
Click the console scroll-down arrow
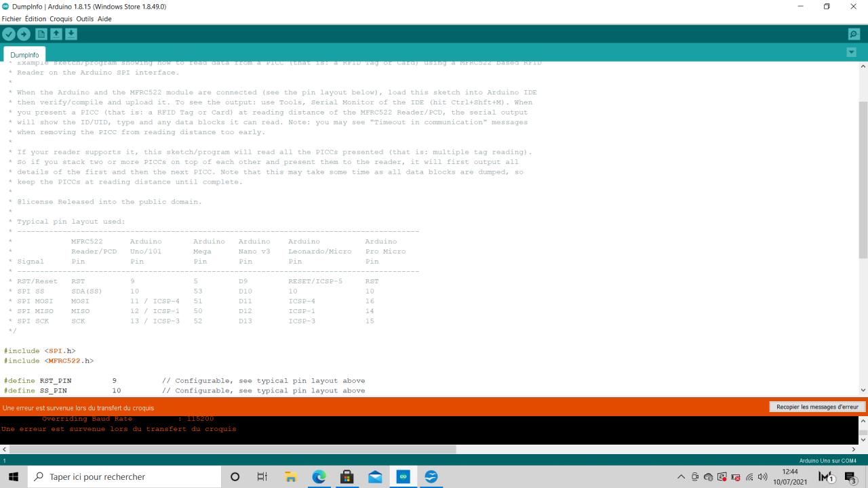tap(863, 439)
